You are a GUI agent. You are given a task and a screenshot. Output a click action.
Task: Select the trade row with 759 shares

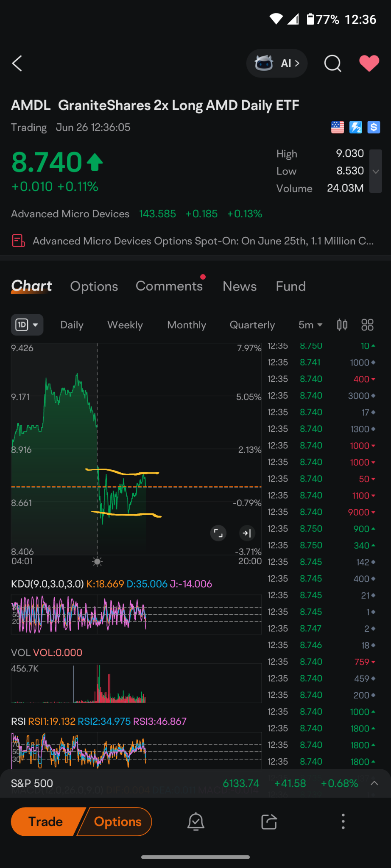tap(322, 662)
